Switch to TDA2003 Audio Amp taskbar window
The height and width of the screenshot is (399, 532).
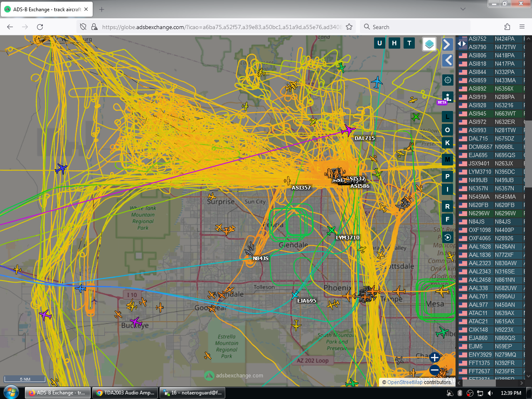(125, 393)
